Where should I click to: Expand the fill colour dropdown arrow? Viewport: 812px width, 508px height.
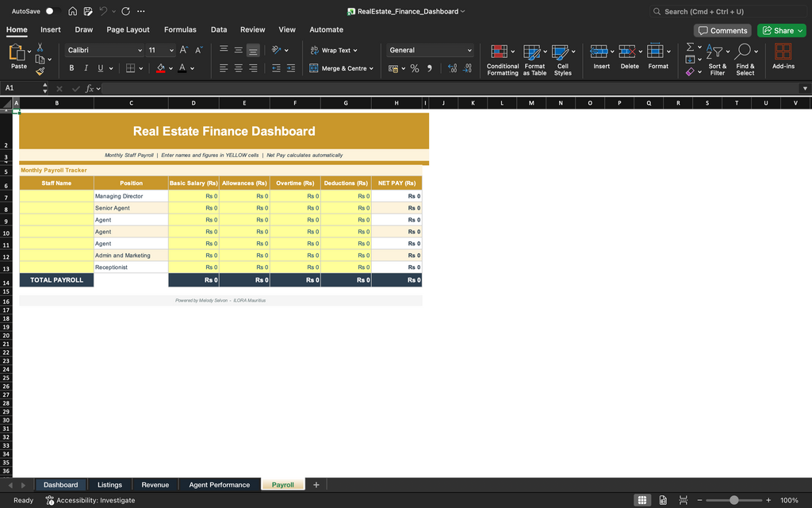(171, 68)
